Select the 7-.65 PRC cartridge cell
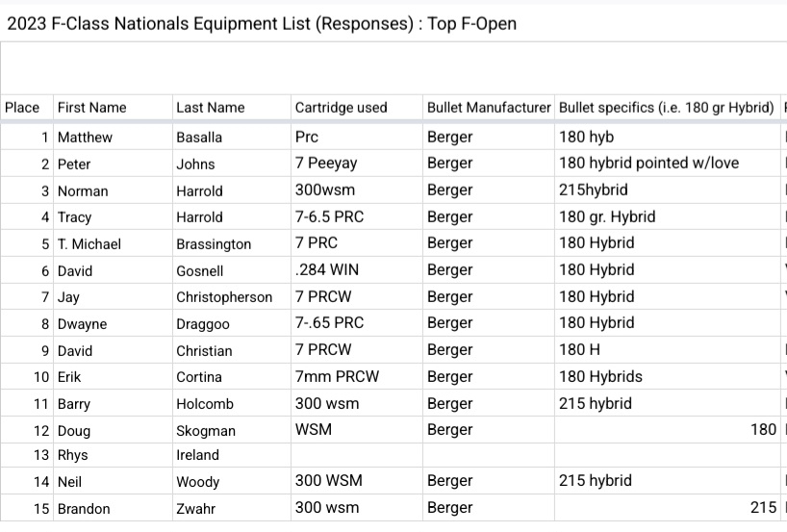787x532 pixels. coord(329,323)
